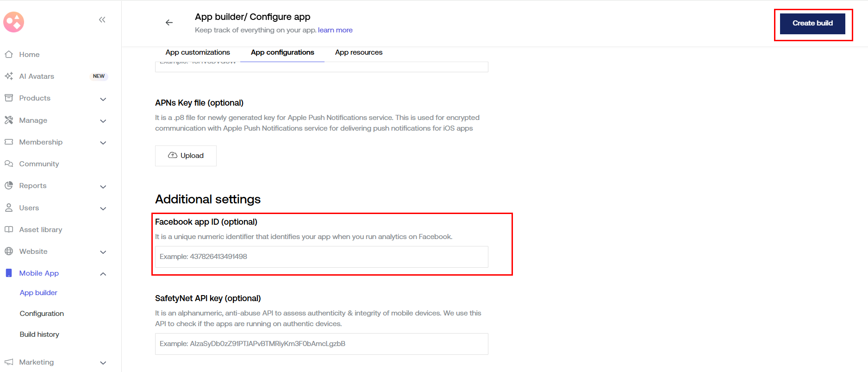Viewport: 868px width, 372px height.
Task: Focus the Facebook app ID field
Action: [321, 257]
